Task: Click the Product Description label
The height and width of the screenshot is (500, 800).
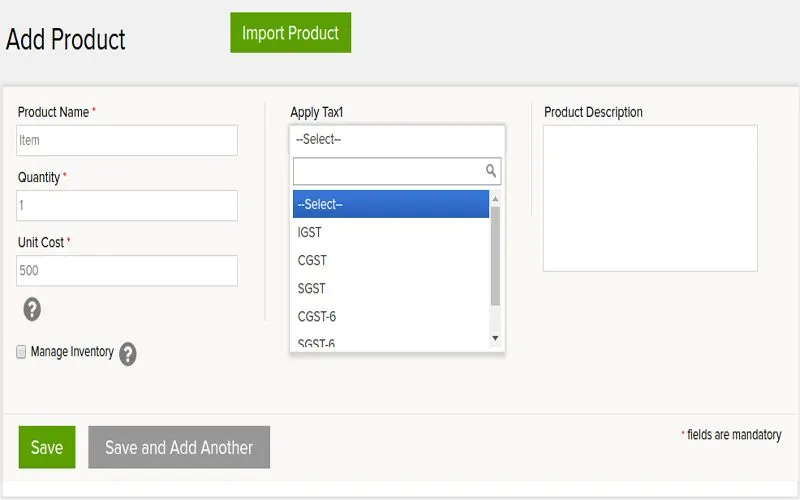Action: tap(593, 112)
